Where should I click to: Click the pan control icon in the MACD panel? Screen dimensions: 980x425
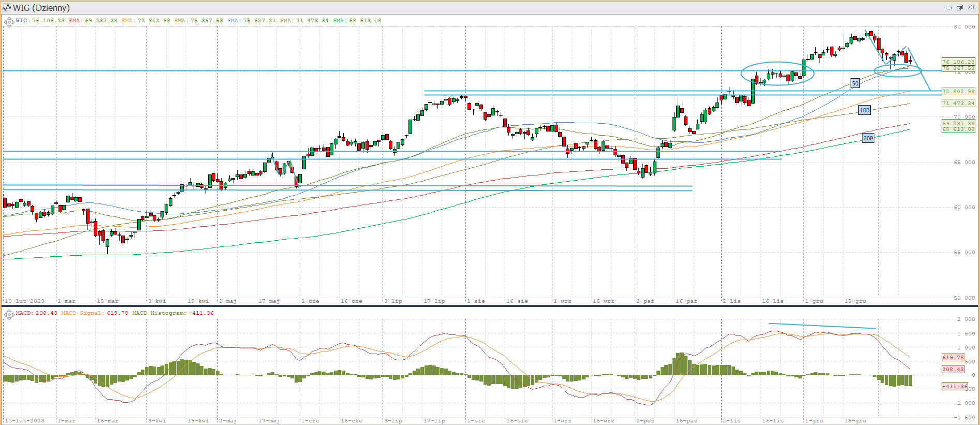coord(9,314)
